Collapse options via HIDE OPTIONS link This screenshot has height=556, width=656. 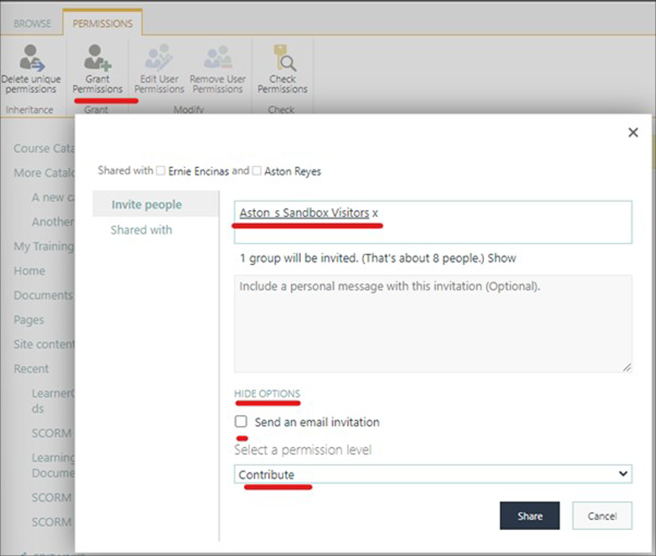(267, 394)
